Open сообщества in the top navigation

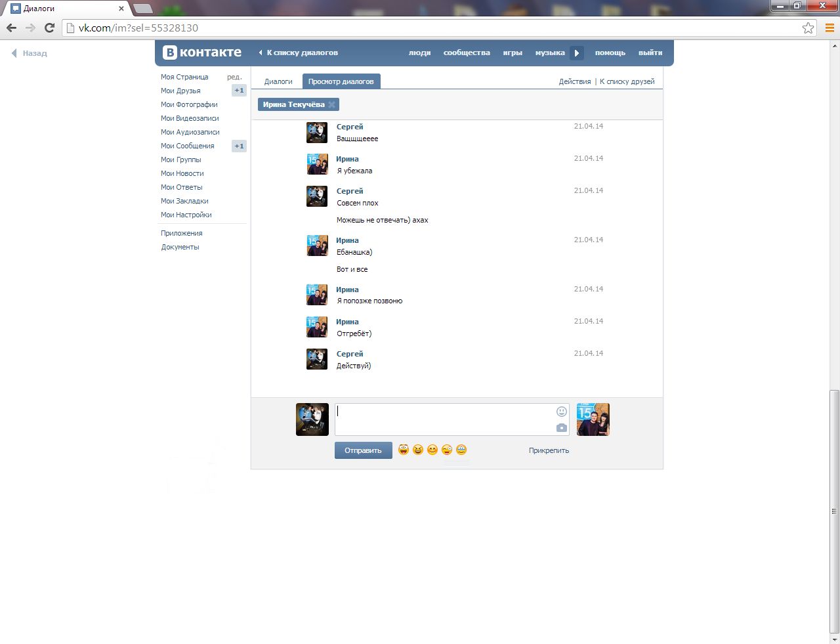point(467,53)
